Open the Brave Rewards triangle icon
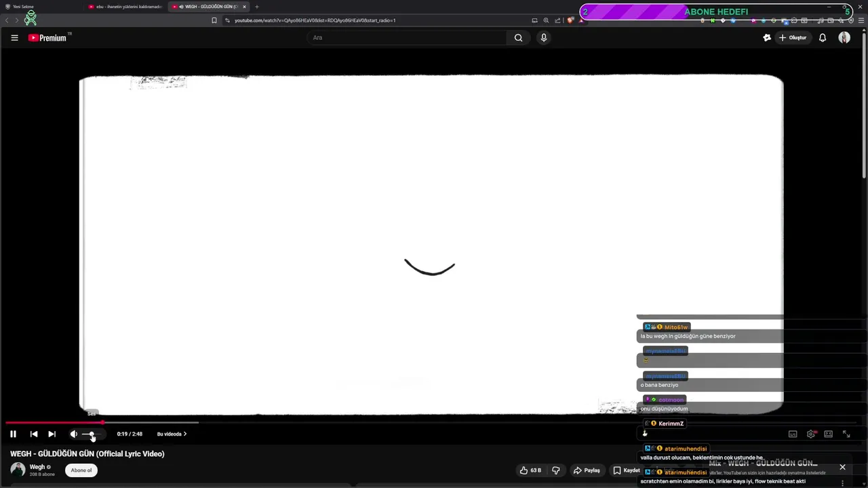This screenshot has width=868, height=488. tap(581, 20)
